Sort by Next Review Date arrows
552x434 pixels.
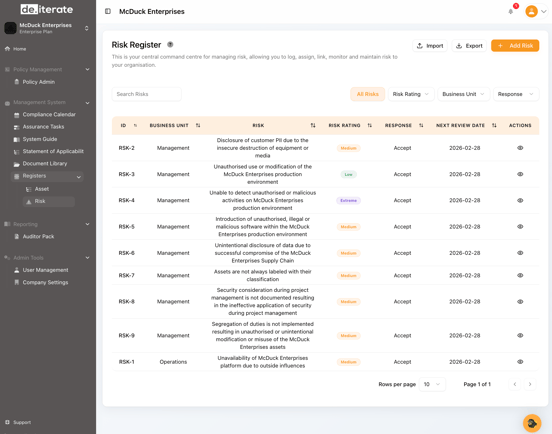pyautogui.click(x=494, y=125)
